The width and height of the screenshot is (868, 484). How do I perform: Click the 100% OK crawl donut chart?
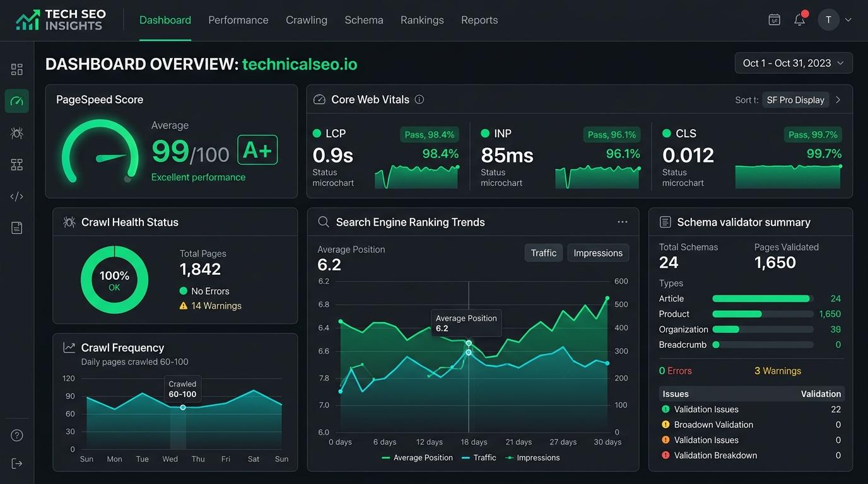pyautogui.click(x=114, y=280)
